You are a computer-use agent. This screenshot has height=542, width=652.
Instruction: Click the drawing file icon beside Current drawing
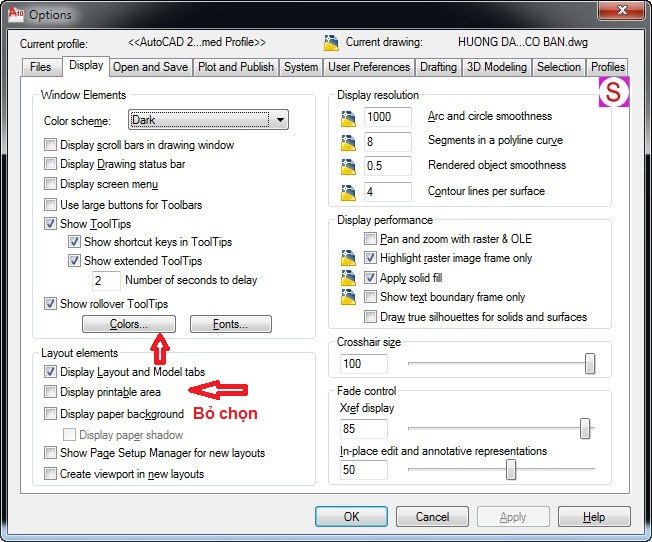tap(331, 43)
